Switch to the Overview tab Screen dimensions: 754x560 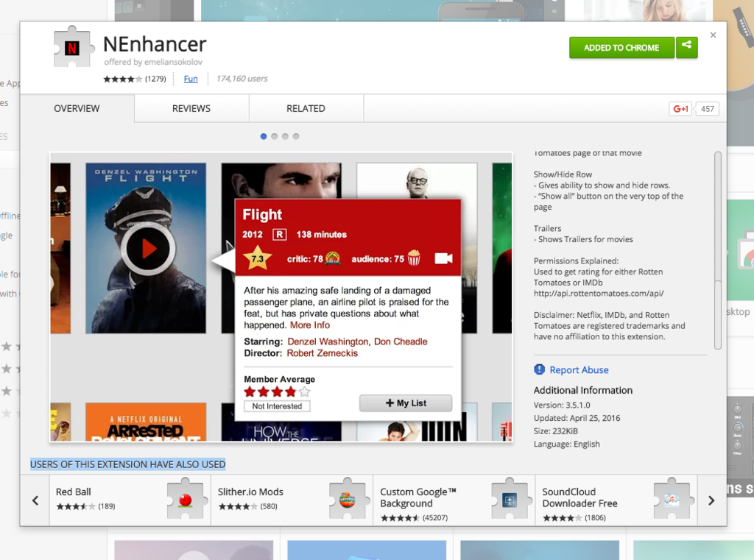[x=77, y=109]
